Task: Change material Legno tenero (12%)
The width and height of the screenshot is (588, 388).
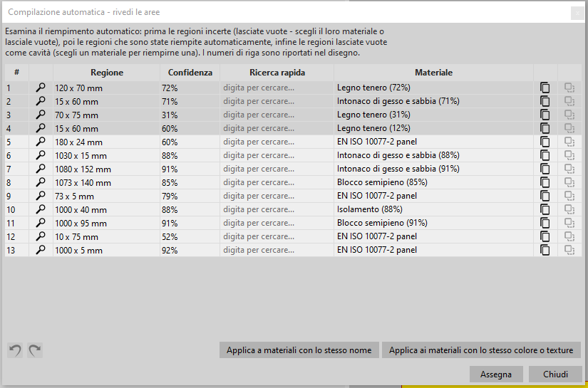Action: click(433, 128)
